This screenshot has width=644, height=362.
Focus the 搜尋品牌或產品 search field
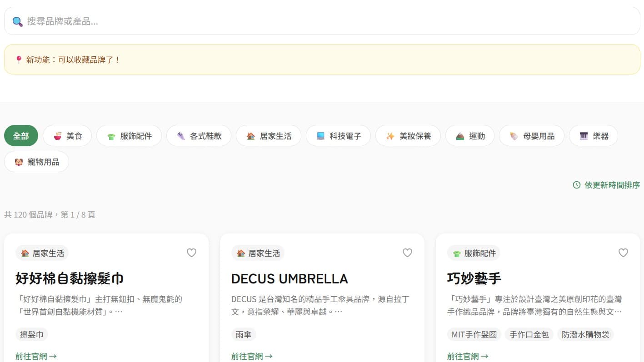[322, 21]
